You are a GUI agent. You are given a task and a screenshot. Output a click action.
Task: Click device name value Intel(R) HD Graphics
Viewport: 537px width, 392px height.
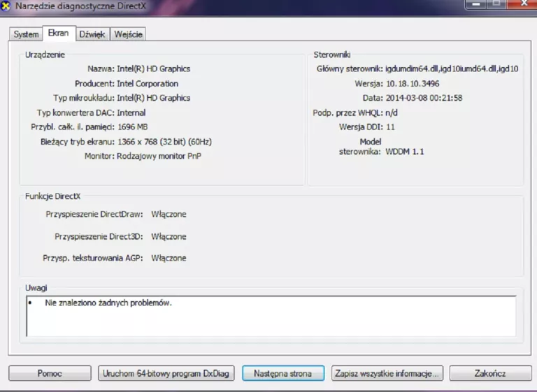(153, 68)
